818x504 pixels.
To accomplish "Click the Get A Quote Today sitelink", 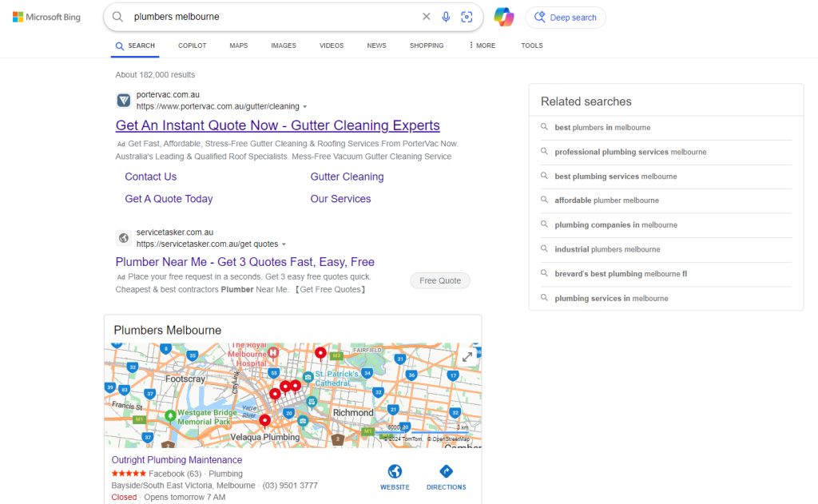I will [x=169, y=199].
